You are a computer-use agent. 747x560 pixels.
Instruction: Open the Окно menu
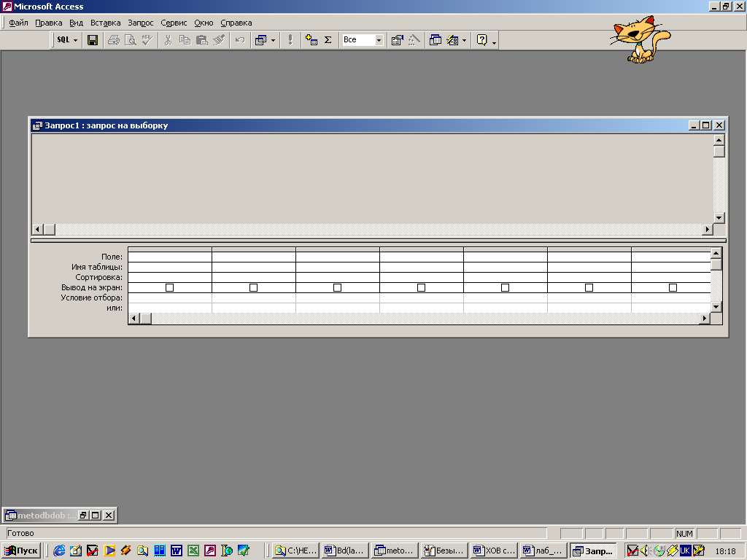(204, 23)
